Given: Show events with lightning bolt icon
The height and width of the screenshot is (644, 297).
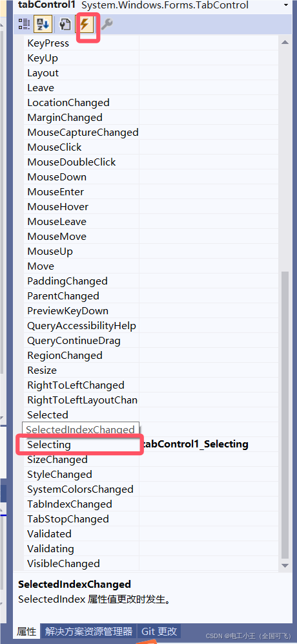Looking at the screenshot, I should [85, 25].
